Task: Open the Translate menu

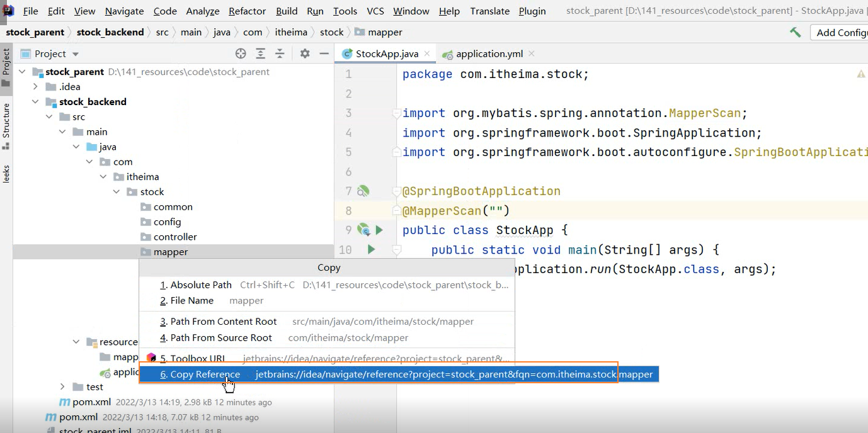Action: [489, 11]
